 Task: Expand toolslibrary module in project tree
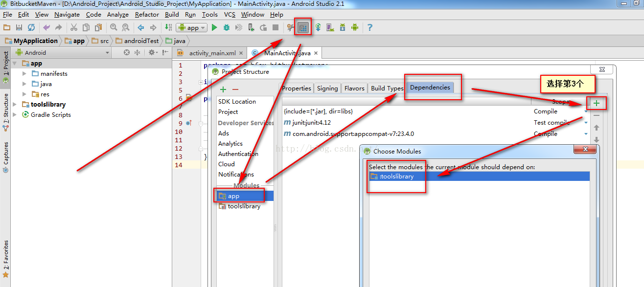[15, 104]
